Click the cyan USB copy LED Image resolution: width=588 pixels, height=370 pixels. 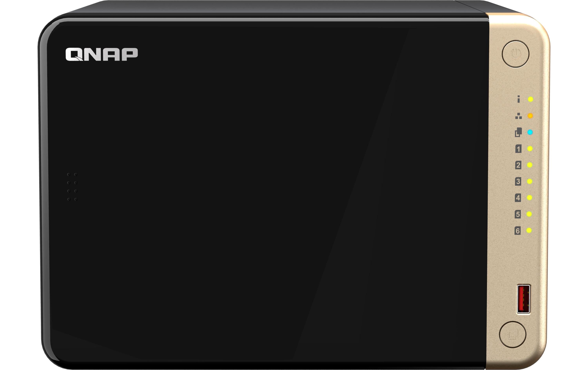coord(530,132)
